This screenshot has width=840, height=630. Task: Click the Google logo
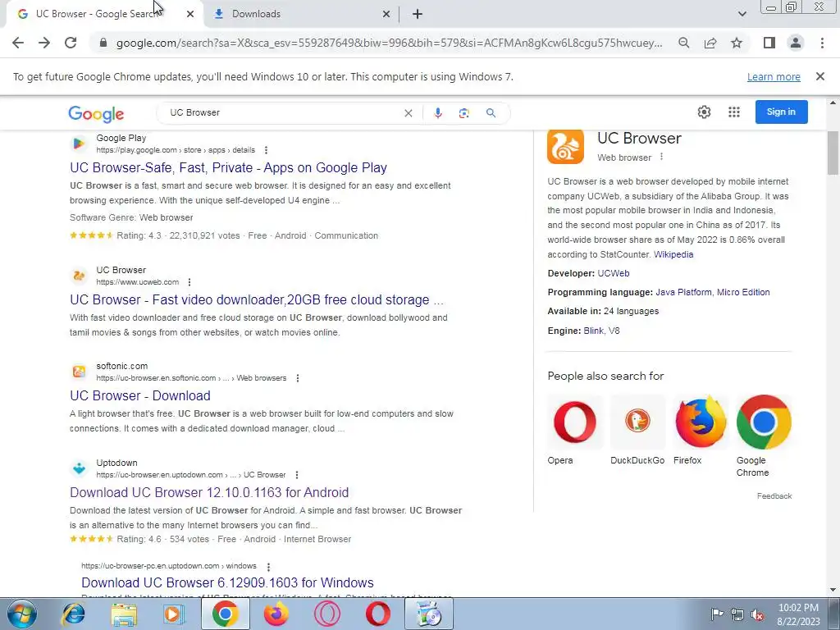coord(97,113)
